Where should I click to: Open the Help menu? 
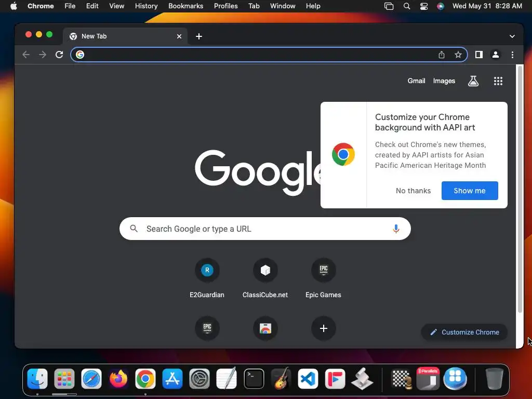(x=313, y=6)
